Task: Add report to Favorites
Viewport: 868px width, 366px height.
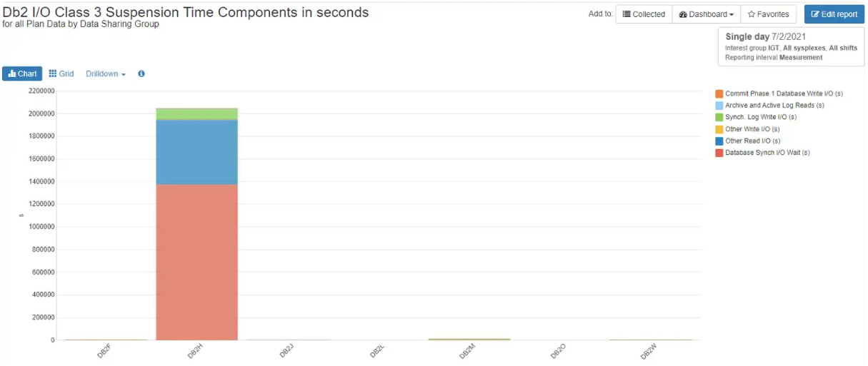Action: pyautogui.click(x=769, y=14)
